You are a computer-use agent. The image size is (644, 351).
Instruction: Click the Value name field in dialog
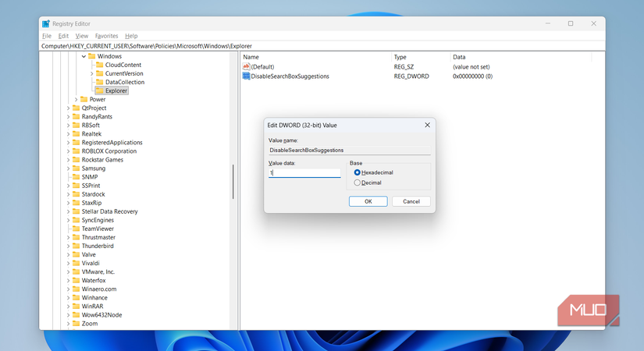click(x=349, y=151)
